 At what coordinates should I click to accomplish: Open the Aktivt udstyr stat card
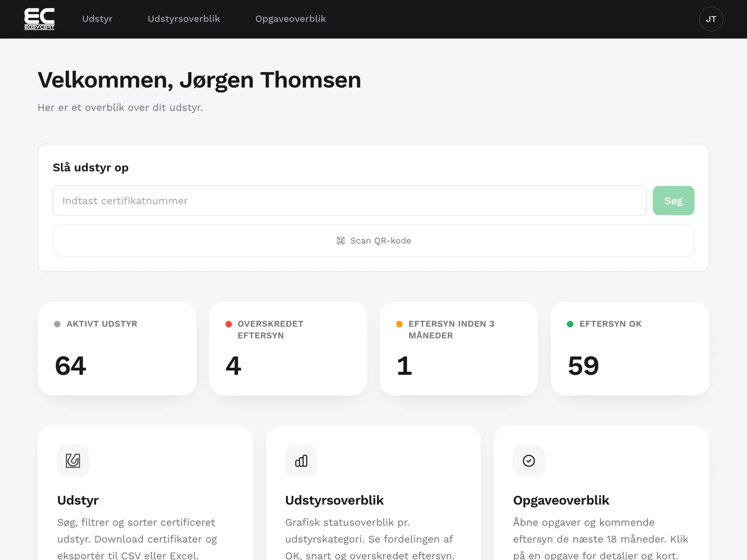(x=117, y=349)
